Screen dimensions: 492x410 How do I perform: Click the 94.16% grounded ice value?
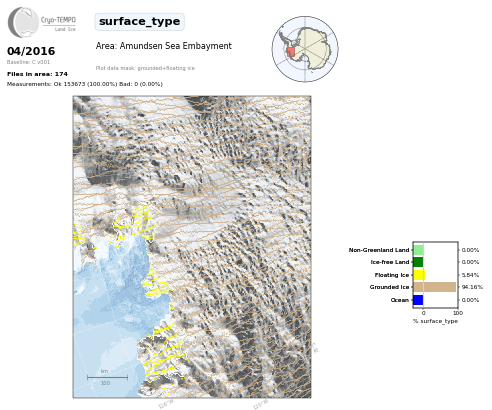pos(472,287)
